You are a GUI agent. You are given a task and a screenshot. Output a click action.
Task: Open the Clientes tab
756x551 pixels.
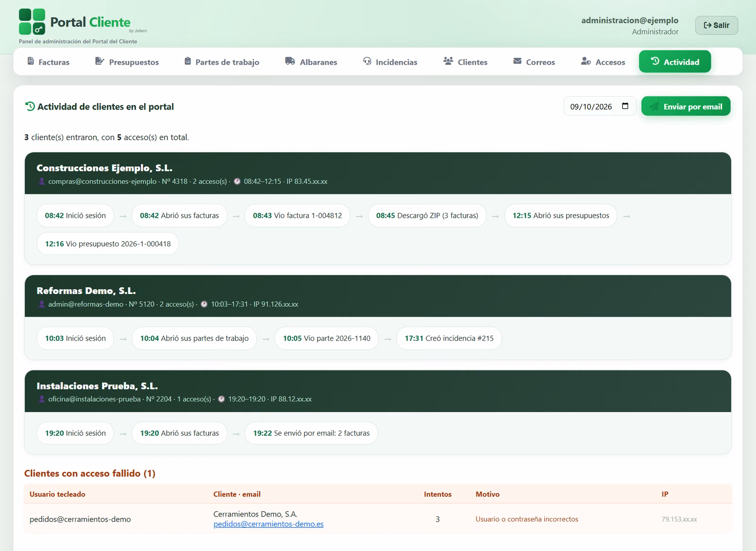[x=465, y=62]
